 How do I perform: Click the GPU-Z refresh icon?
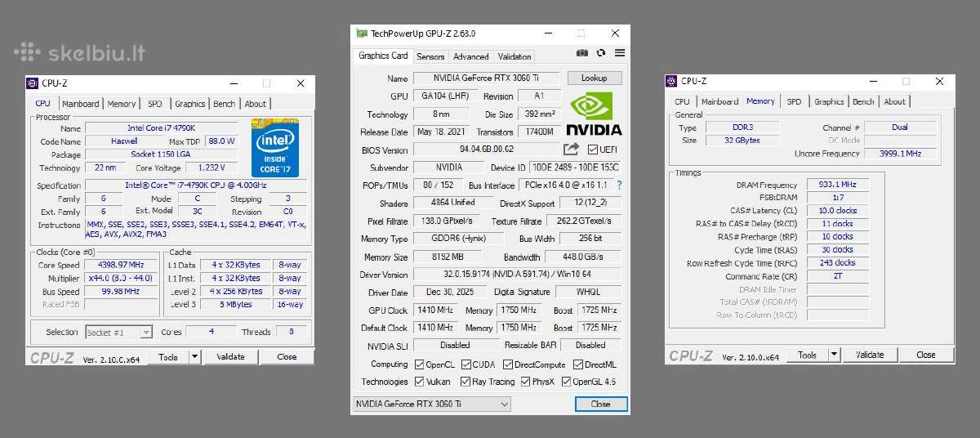click(601, 53)
